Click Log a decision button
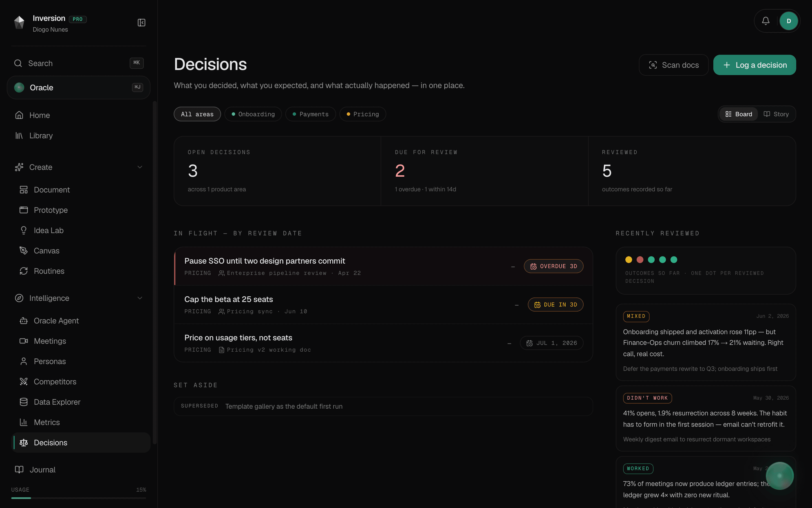This screenshot has height=508, width=812. pyautogui.click(x=754, y=65)
